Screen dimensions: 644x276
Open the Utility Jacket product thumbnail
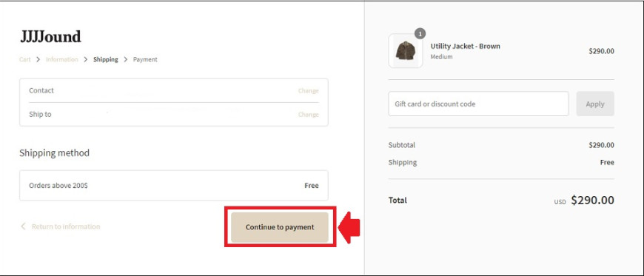click(x=406, y=51)
